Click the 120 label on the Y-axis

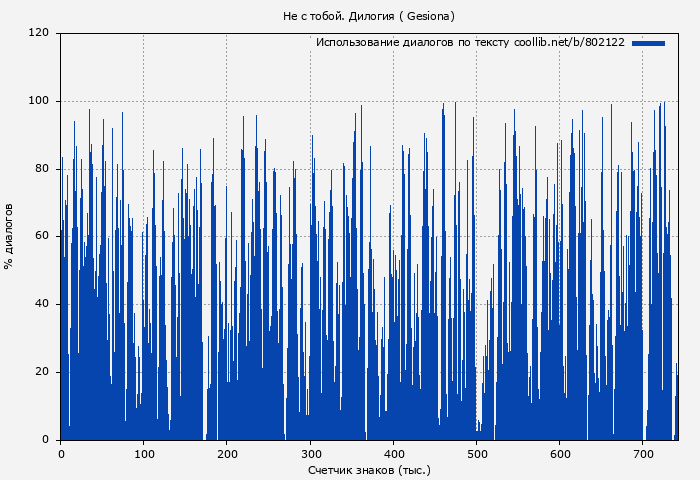(x=39, y=33)
